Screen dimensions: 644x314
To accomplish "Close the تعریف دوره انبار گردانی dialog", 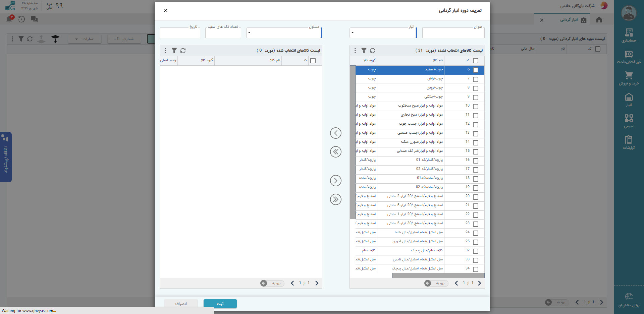I will (x=166, y=10).
